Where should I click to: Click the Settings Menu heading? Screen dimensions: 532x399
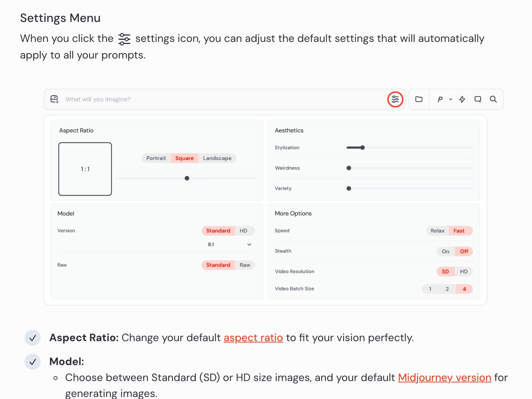point(60,18)
